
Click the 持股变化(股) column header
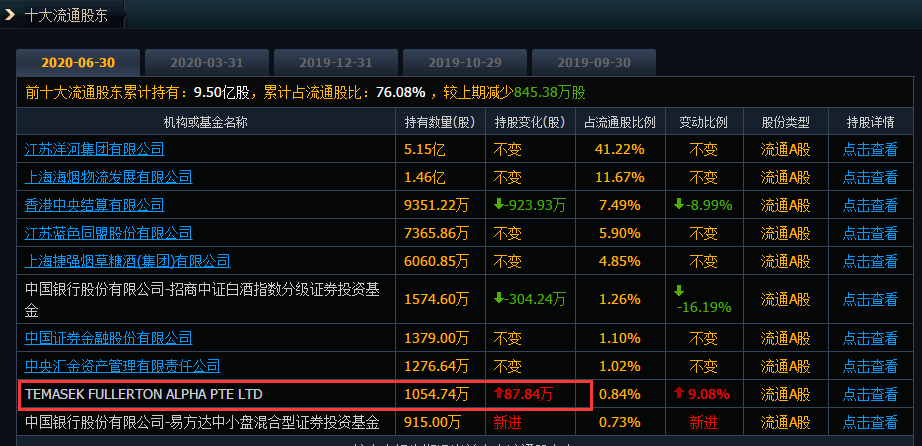point(530,122)
